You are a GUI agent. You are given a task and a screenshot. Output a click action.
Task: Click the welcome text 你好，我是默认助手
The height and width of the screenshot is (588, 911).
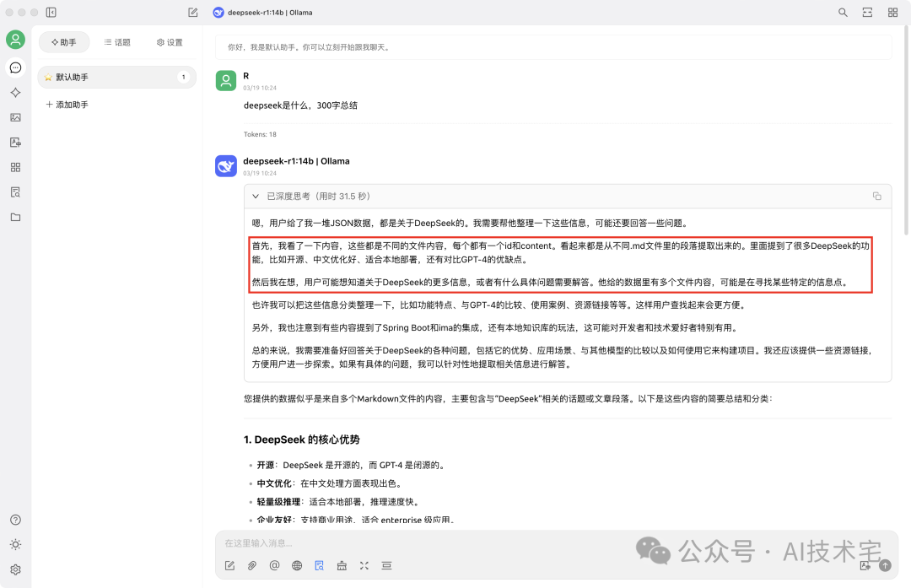[309, 47]
